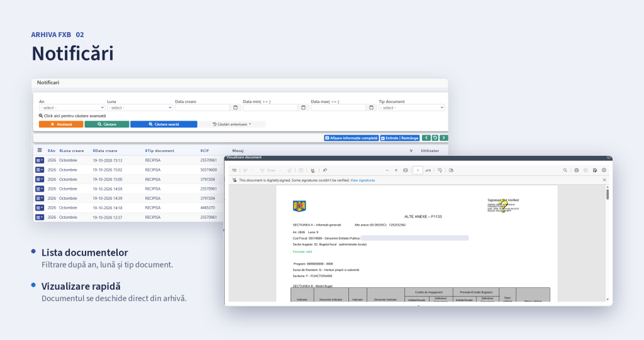The width and height of the screenshot is (644, 340).
Task: Open row actions menu for 19-10-2026 14:59
Action: coord(40,189)
